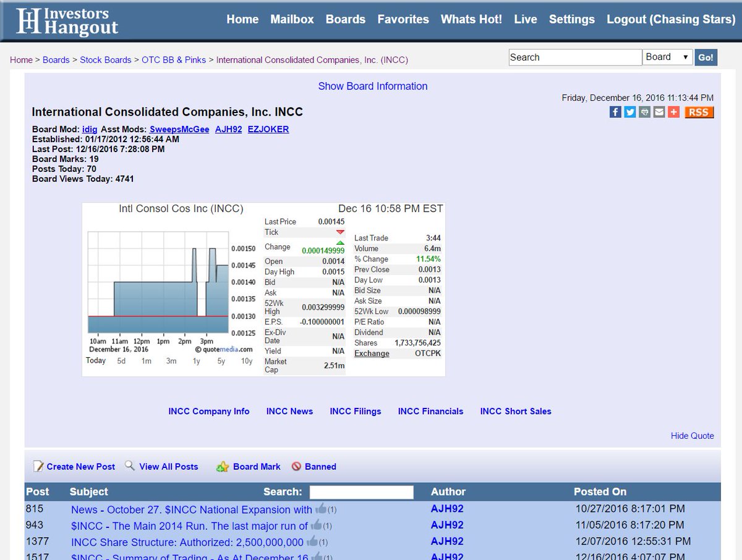Open Favorites in top navigation
Viewport: 742px width, 560px height.
[403, 19]
